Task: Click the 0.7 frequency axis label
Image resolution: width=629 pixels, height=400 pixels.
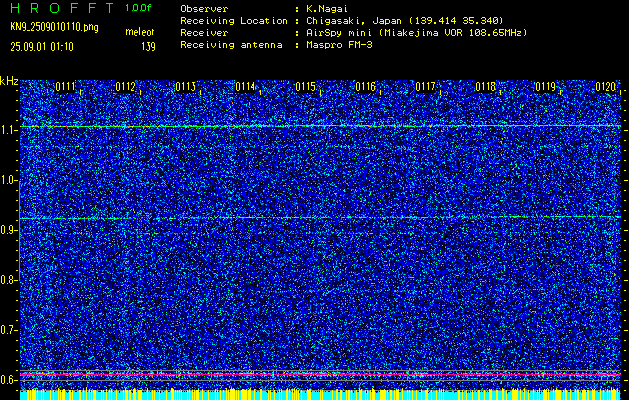Action: (7, 330)
